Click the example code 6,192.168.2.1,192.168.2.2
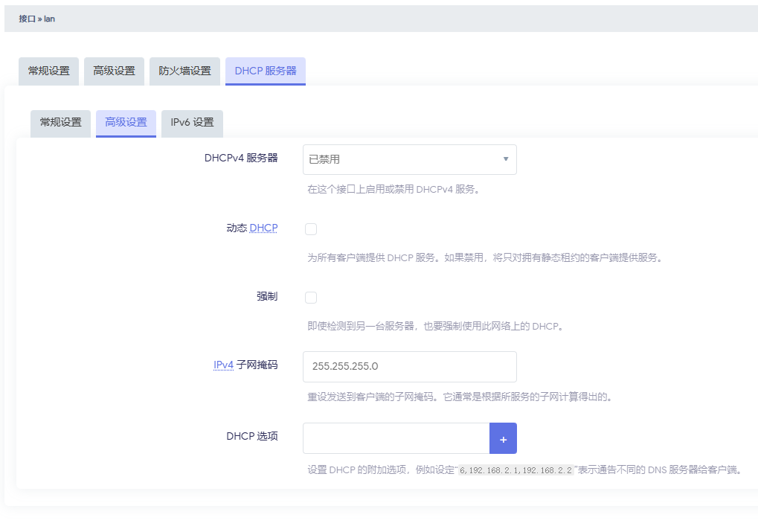This screenshot has height=532, width=758. (516, 471)
